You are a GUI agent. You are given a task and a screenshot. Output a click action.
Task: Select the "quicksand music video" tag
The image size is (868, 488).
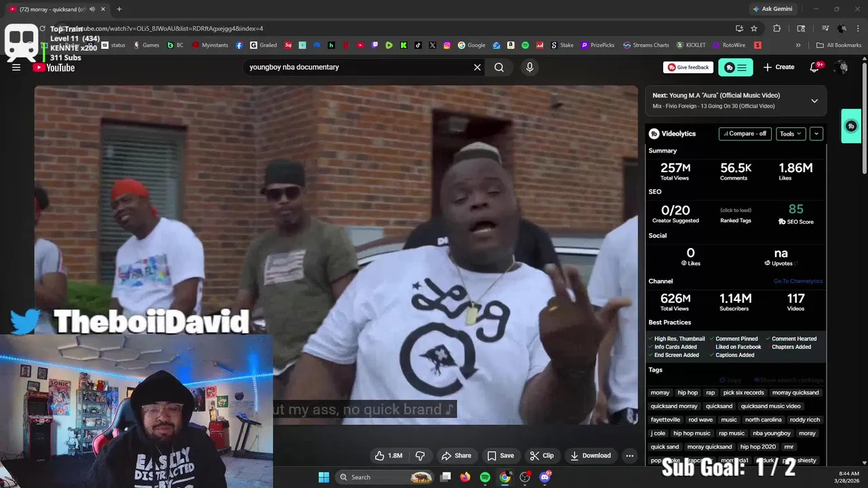770,406
